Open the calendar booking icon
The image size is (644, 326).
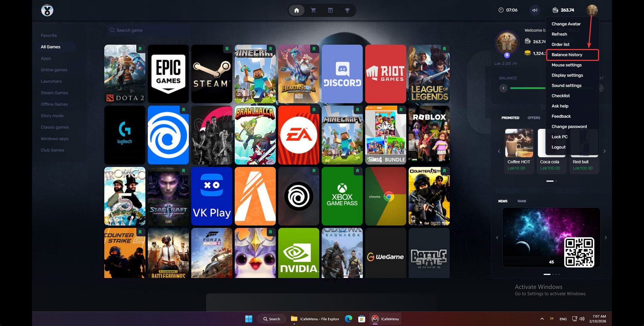[x=330, y=10]
